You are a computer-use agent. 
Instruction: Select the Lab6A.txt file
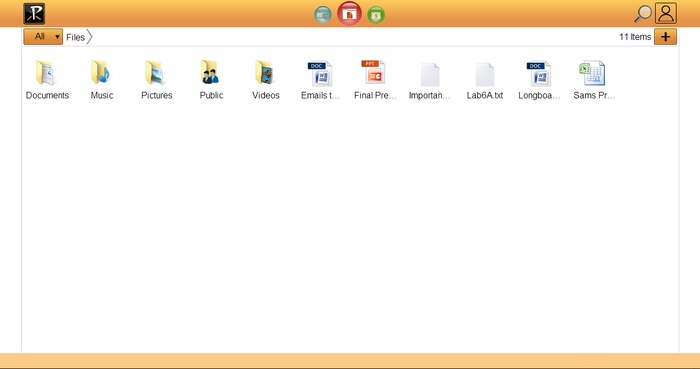tap(484, 80)
